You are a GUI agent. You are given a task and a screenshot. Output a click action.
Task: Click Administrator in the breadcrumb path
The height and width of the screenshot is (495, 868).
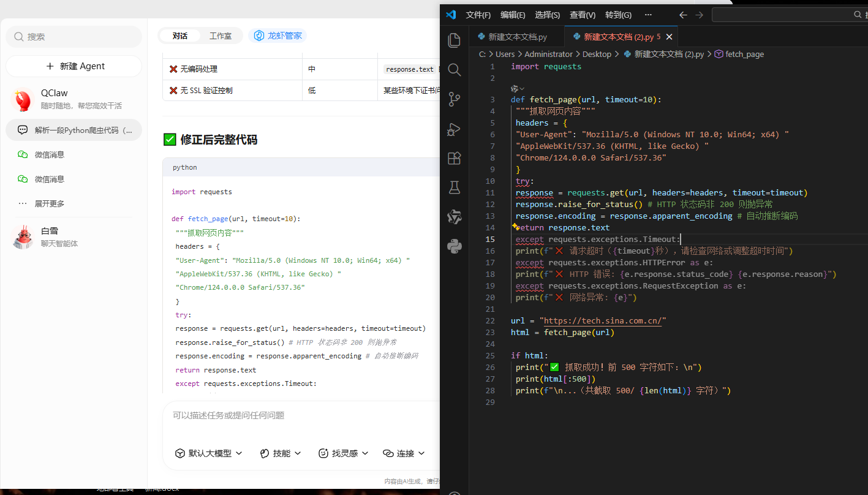548,54
